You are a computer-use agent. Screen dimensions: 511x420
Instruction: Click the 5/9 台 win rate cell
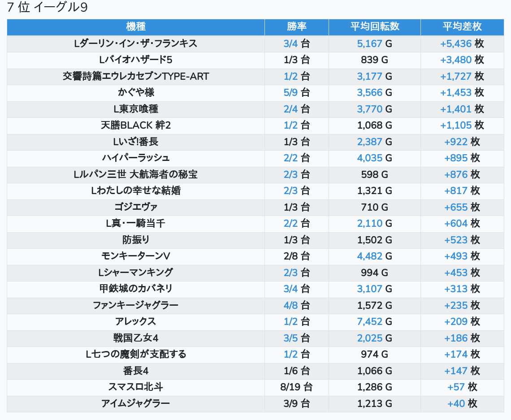pyautogui.click(x=297, y=92)
